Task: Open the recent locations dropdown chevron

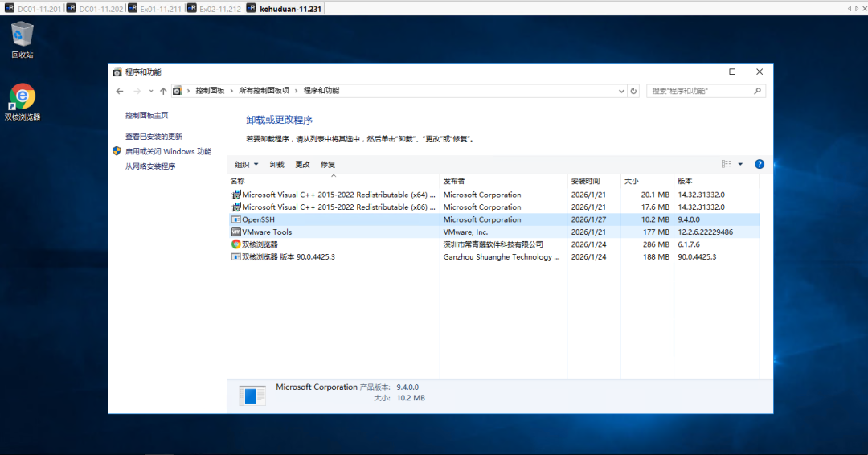Action: point(150,91)
